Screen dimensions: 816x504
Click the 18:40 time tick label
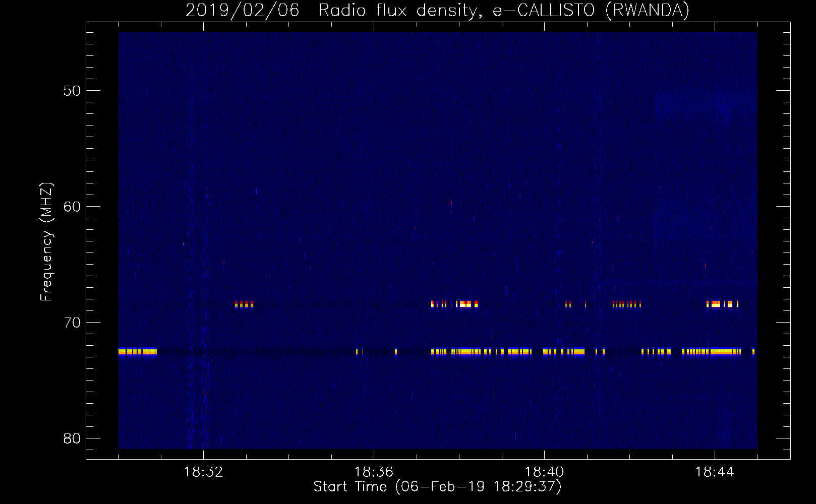[544, 472]
